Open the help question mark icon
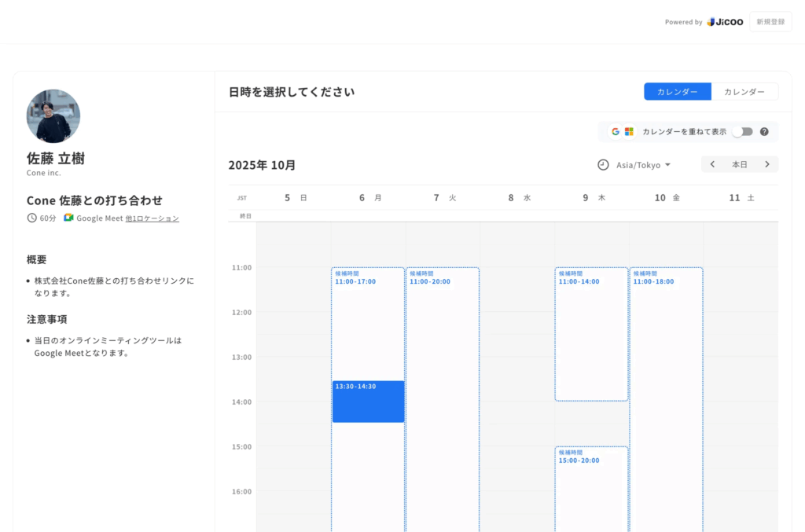805x532 pixels. point(764,132)
